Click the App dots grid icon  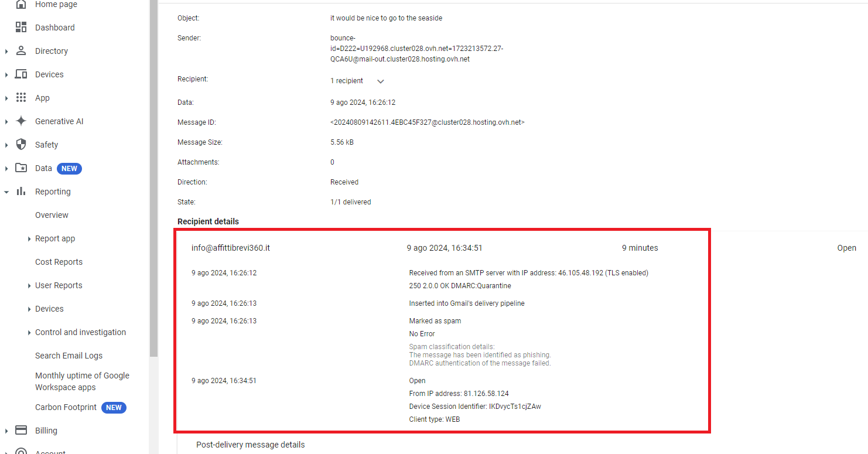tap(21, 98)
